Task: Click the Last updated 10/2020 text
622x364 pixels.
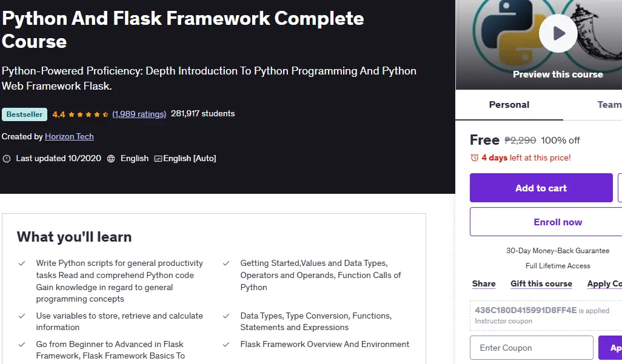Action: click(58, 159)
